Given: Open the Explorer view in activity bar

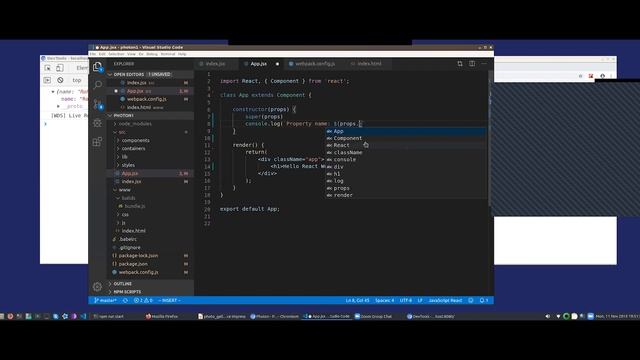Looking at the screenshot, I should 98,67.
